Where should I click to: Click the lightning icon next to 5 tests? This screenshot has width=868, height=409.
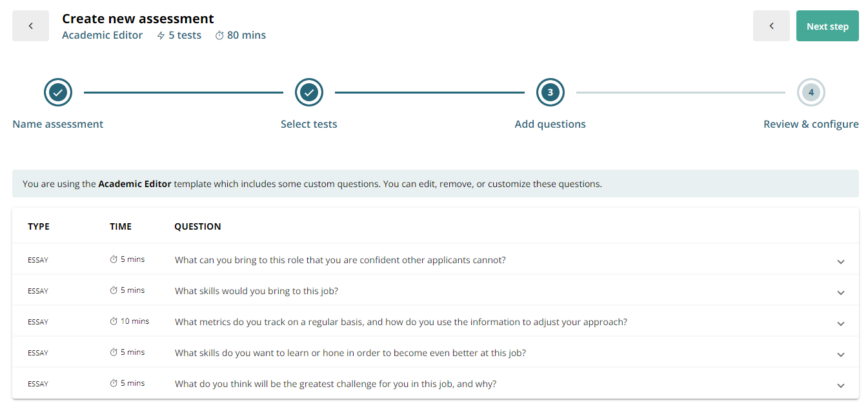tap(161, 35)
